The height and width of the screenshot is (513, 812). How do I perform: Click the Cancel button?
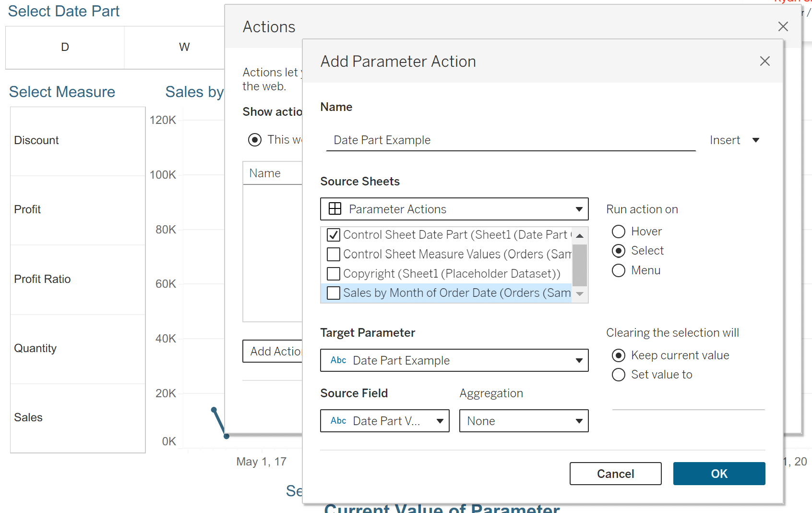pos(615,474)
